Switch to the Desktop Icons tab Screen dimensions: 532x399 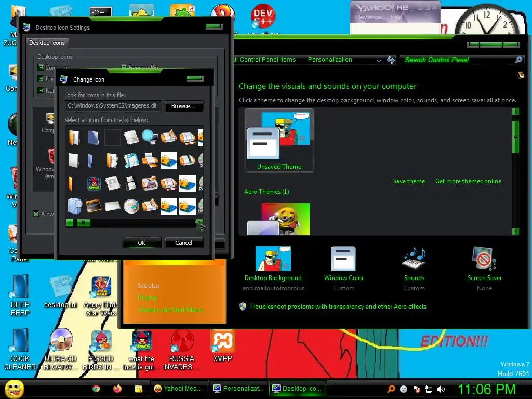(47, 43)
